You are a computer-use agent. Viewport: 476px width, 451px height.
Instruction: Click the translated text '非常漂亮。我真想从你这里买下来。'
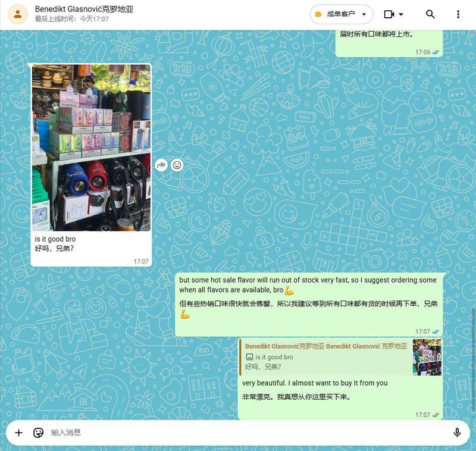296,397
